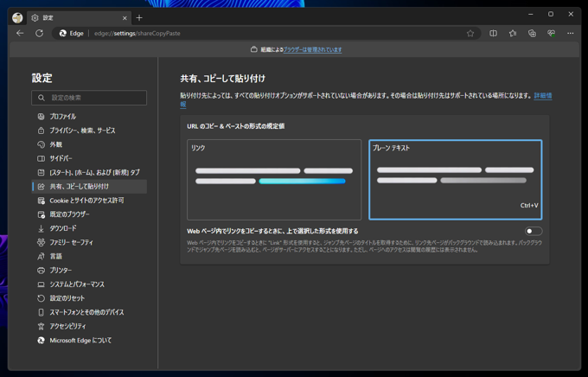
Task: Reload the settings page
Action: click(40, 34)
